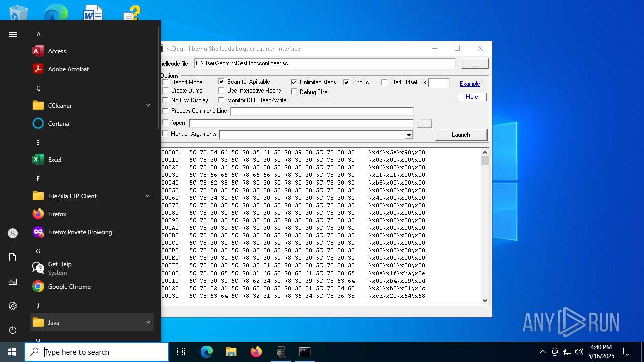Launch Adobe Acrobat from the app list
Viewport: 644px width, 362px height.
pos(92,69)
